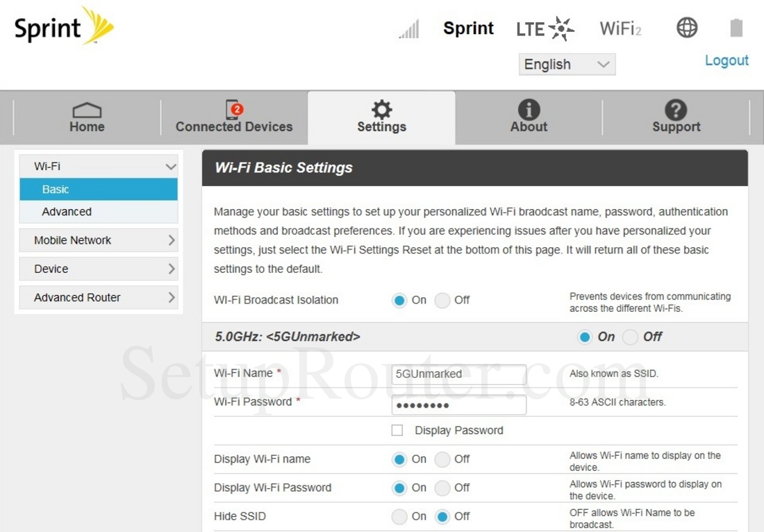Click the Connected Devices phone icon
The width and height of the screenshot is (764, 532).
point(234,109)
